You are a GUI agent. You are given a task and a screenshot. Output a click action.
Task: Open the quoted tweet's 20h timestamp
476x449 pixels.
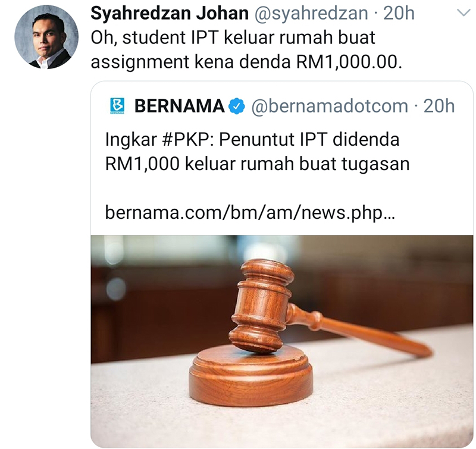tap(439, 106)
